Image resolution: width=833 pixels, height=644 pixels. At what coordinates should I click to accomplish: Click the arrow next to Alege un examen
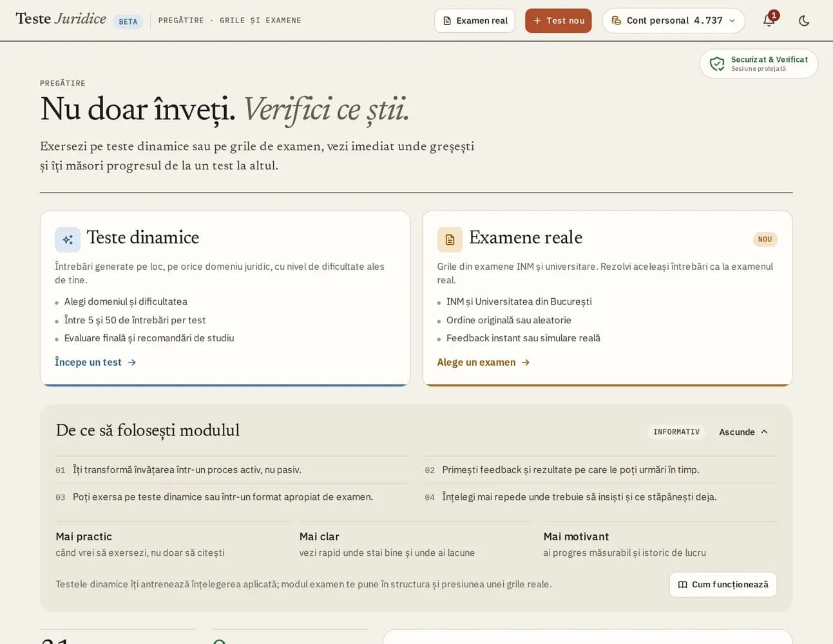click(526, 363)
